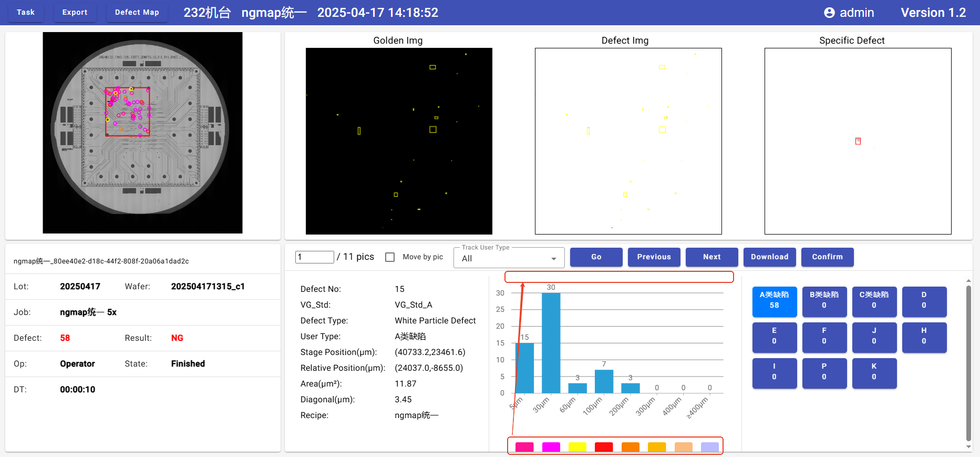The height and width of the screenshot is (457, 980).
Task: Click the Version 1.2 label
Action: coord(933,13)
